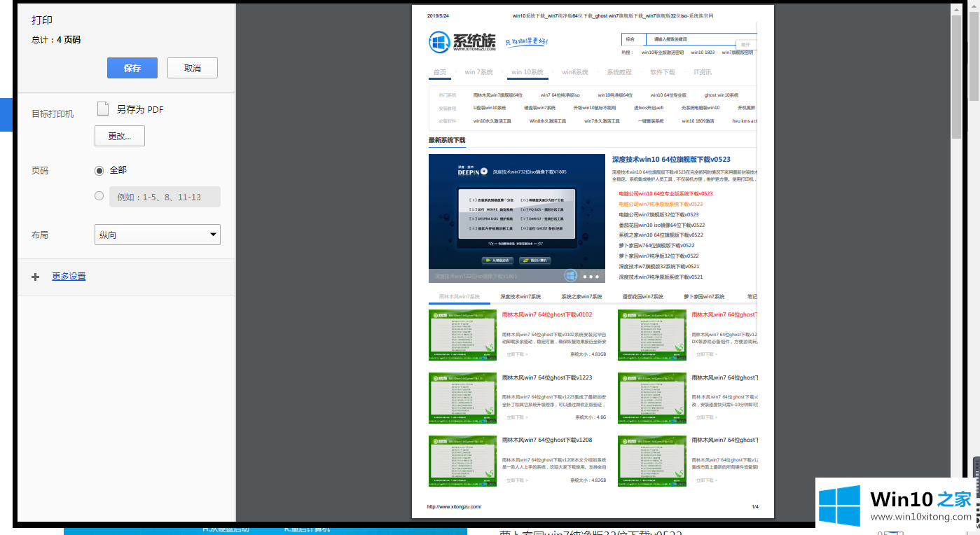The image size is (980, 535).
Task: Click the 软件下载 tab in the preview
Action: coord(663,72)
